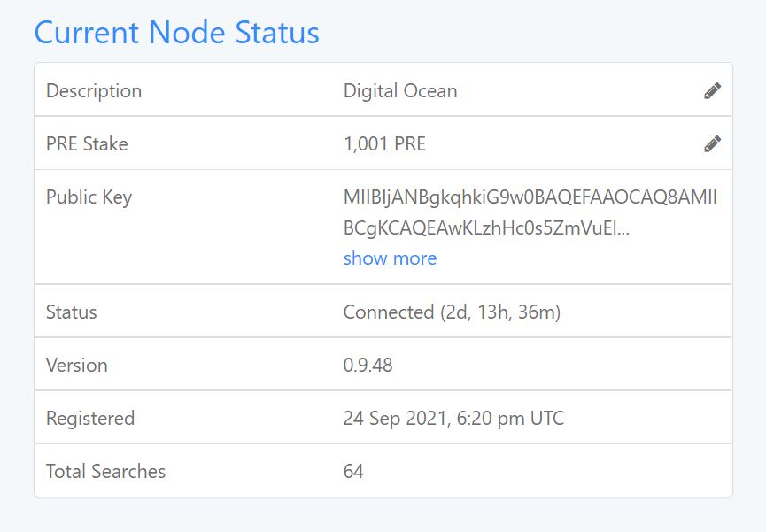Click the public key line starting MIIBIjANBg
The width and height of the screenshot is (766, 532).
click(530, 197)
